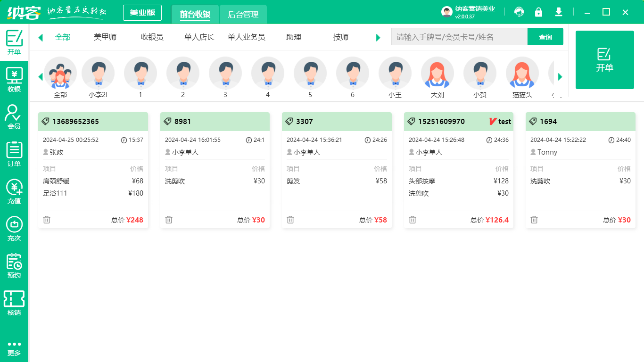Delete order 8981 using its trash icon
Screen dimensions: 644x362
pos(168,220)
